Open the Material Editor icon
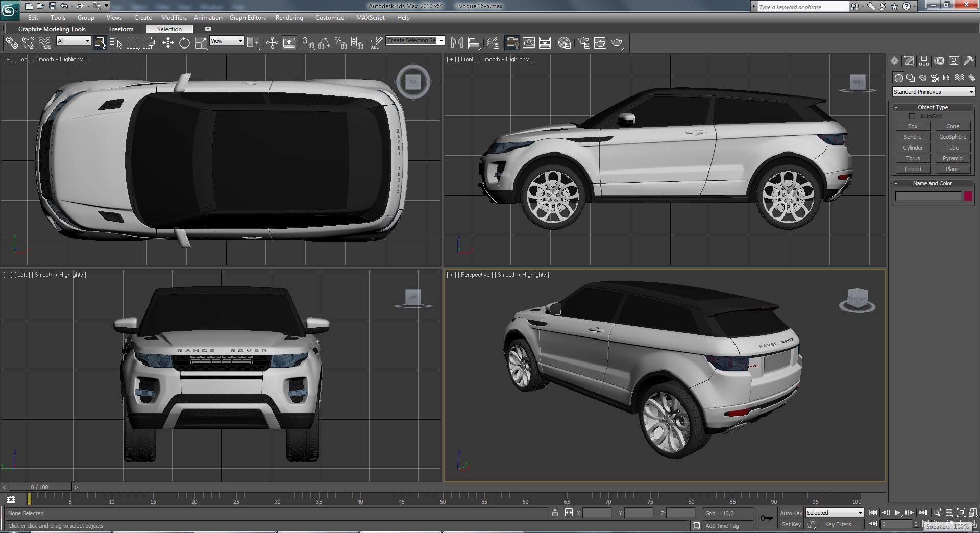 coord(565,43)
